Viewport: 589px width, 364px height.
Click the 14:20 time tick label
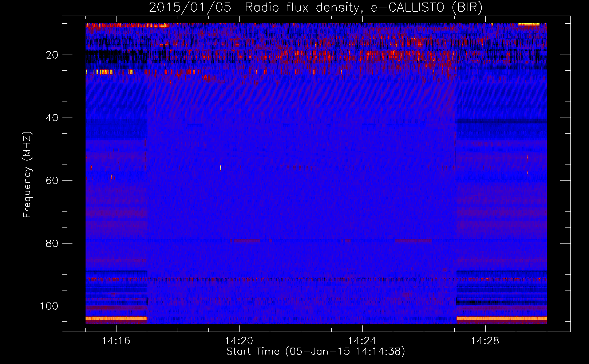click(x=239, y=341)
